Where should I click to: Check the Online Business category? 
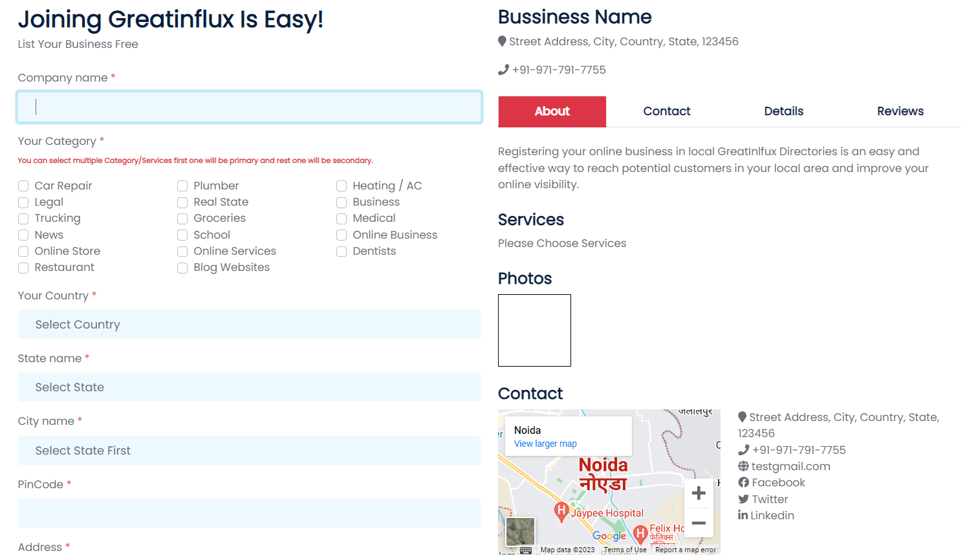342,235
